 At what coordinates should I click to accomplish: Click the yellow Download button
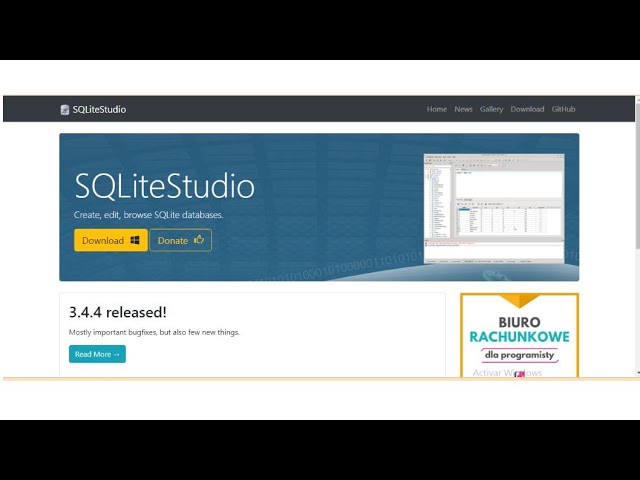click(111, 240)
